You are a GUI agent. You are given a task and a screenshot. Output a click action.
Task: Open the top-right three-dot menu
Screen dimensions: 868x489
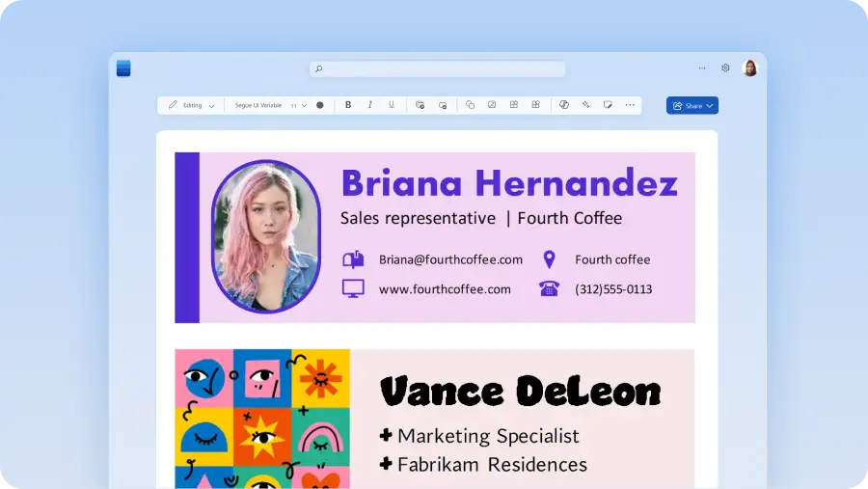[702, 68]
